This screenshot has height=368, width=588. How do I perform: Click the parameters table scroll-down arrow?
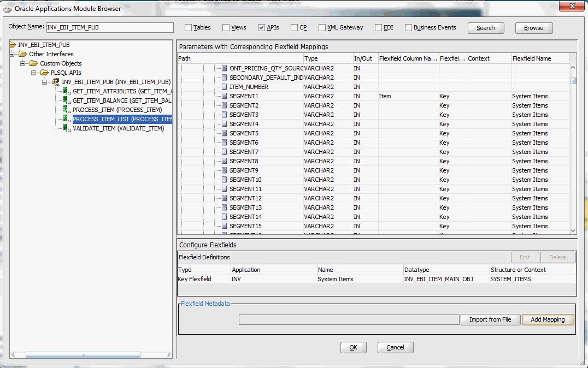pyautogui.click(x=573, y=231)
